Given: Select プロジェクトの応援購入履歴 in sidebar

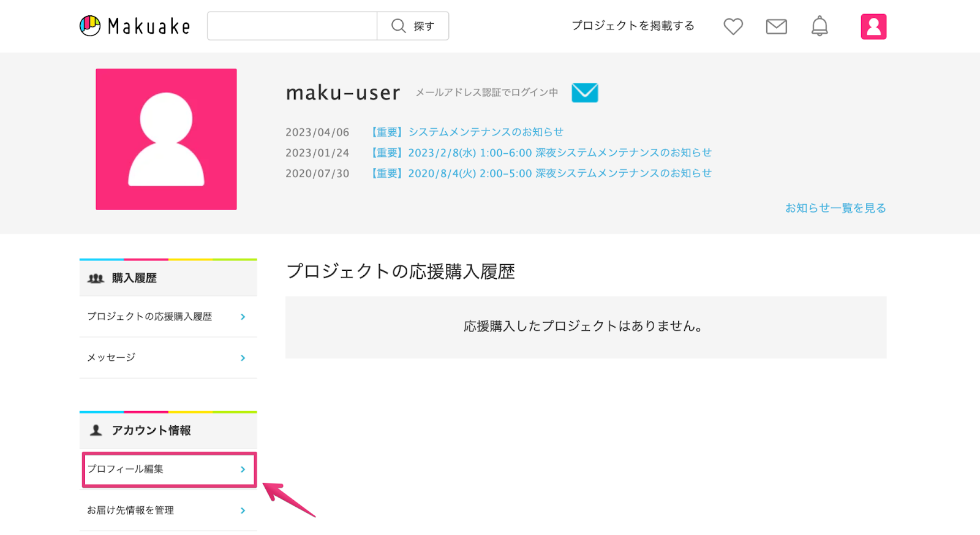Looking at the screenshot, I should click(x=168, y=317).
